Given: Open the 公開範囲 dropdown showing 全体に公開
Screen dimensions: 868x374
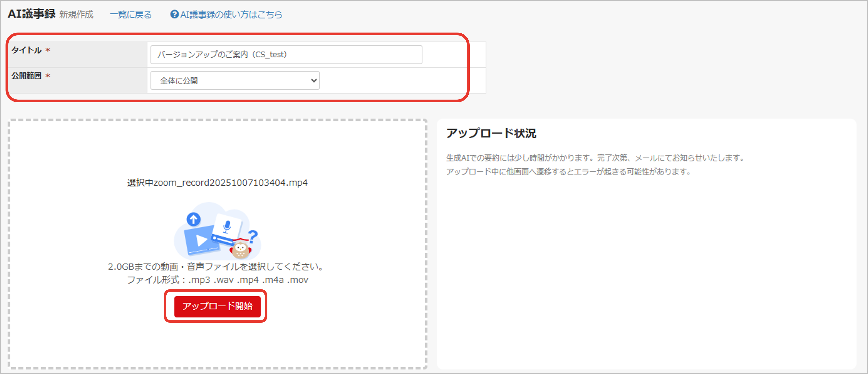Looking at the screenshot, I should pyautogui.click(x=235, y=81).
